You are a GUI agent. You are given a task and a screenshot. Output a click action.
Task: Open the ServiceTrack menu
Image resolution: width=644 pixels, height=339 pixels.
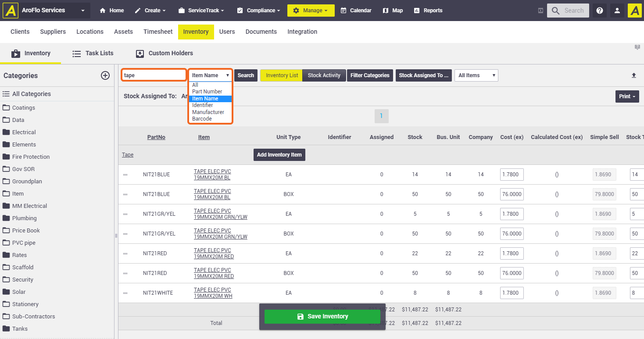(201, 11)
